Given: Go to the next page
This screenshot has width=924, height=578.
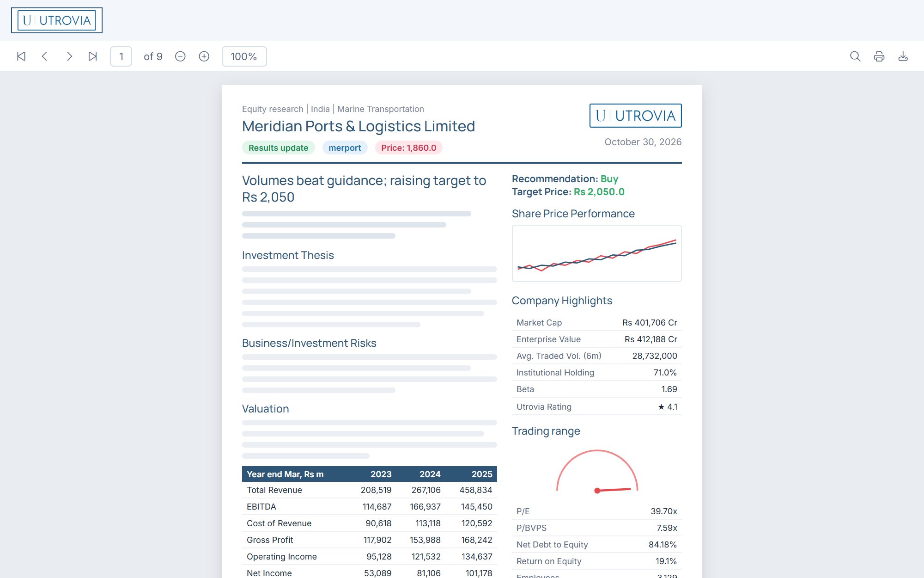Looking at the screenshot, I should click(x=69, y=56).
